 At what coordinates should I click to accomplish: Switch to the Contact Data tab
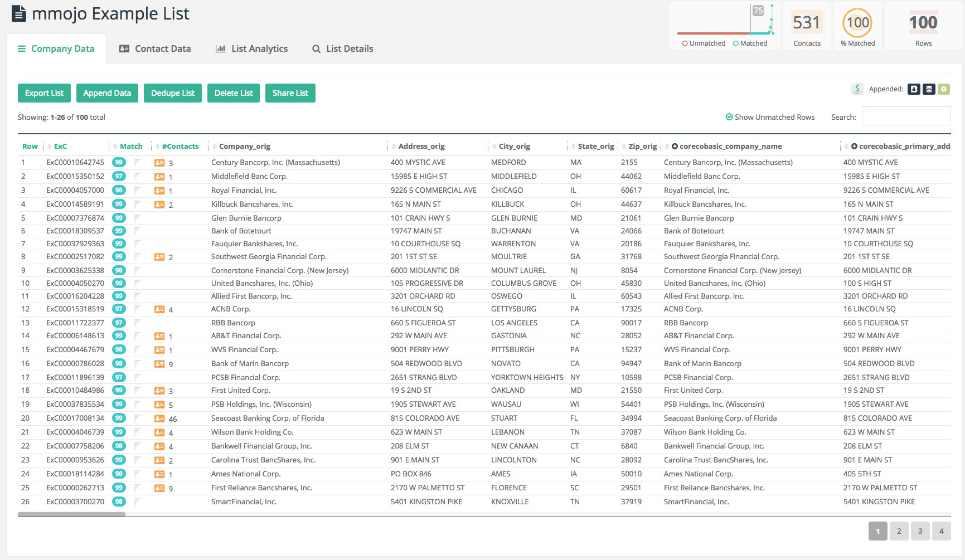pos(155,49)
